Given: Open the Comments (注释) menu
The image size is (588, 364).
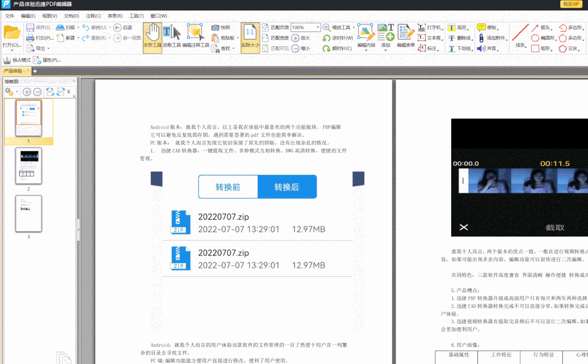Looking at the screenshot, I should 93,16.
